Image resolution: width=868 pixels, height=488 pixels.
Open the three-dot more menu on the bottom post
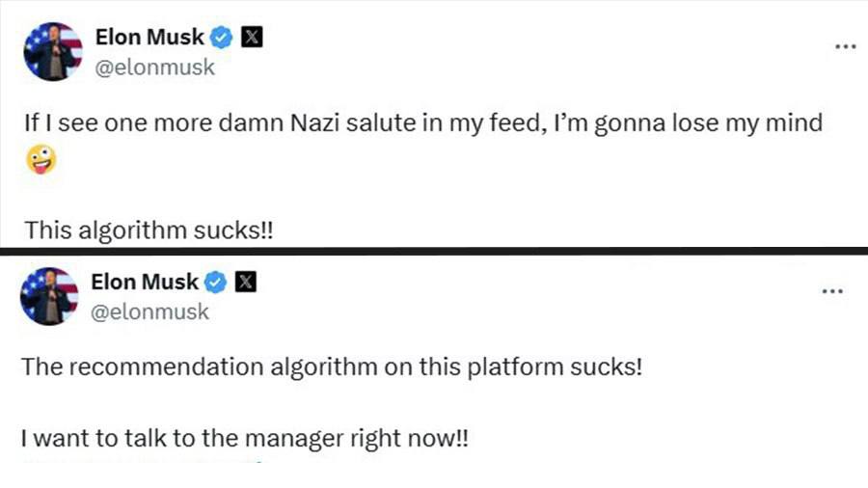(x=831, y=291)
